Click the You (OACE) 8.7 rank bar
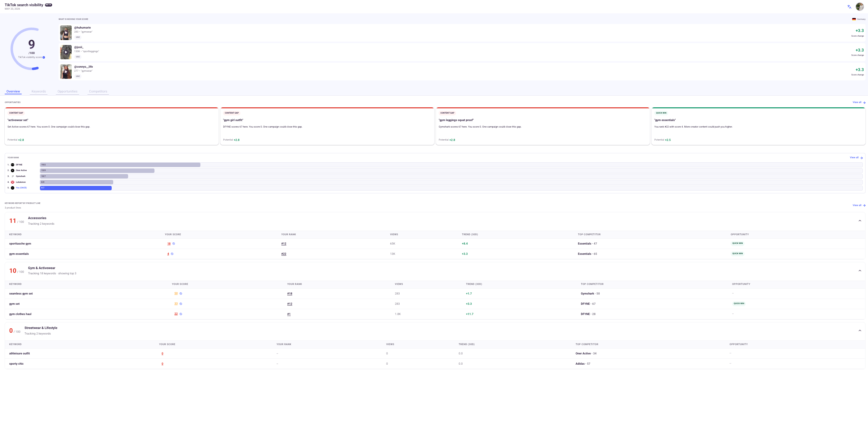The image size is (868, 432). [76, 188]
